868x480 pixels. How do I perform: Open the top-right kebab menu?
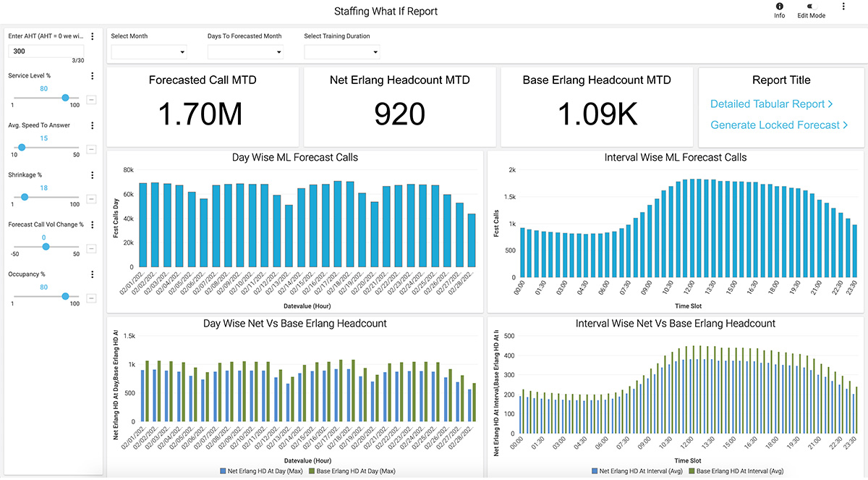pos(843,7)
